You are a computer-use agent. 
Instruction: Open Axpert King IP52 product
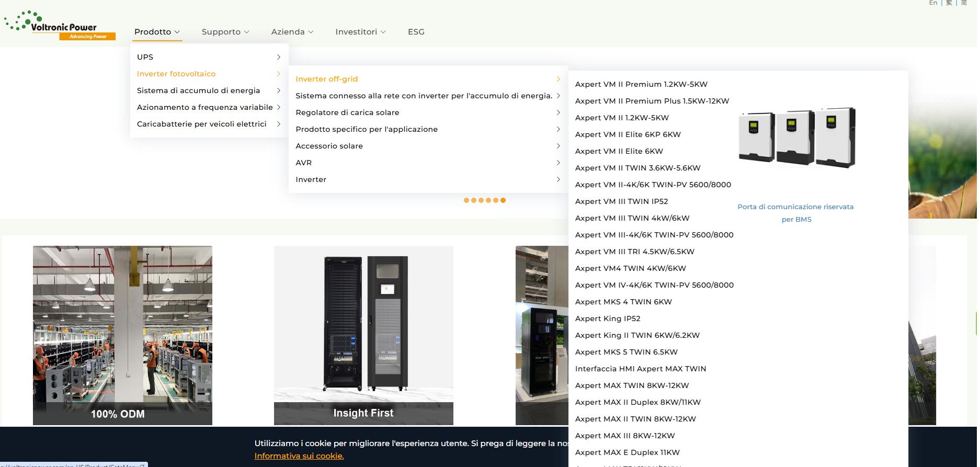pos(608,318)
